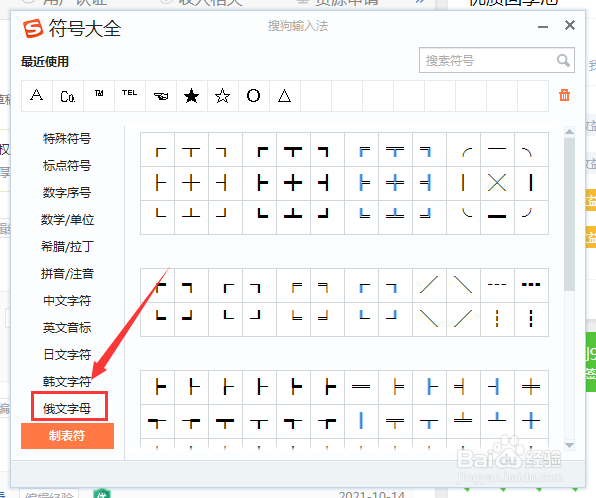Image resolution: width=596 pixels, height=498 pixels.
Task: Insert recent circle symbol
Action: [x=254, y=96]
